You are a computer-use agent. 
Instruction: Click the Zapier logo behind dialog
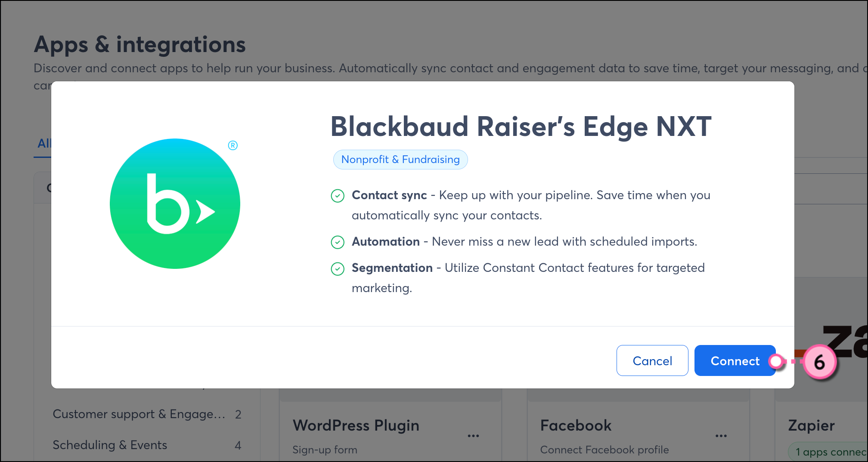844,342
